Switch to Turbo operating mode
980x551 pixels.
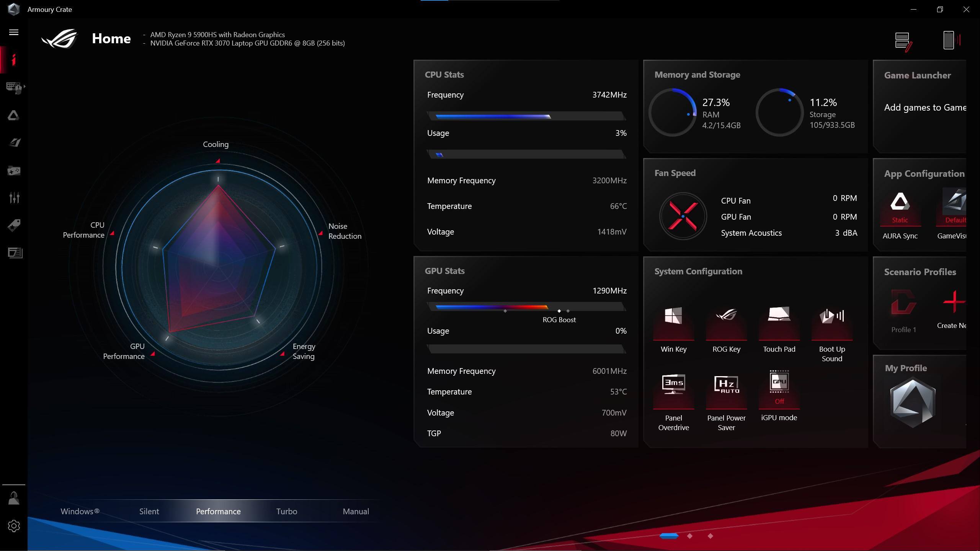click(287, 511)
